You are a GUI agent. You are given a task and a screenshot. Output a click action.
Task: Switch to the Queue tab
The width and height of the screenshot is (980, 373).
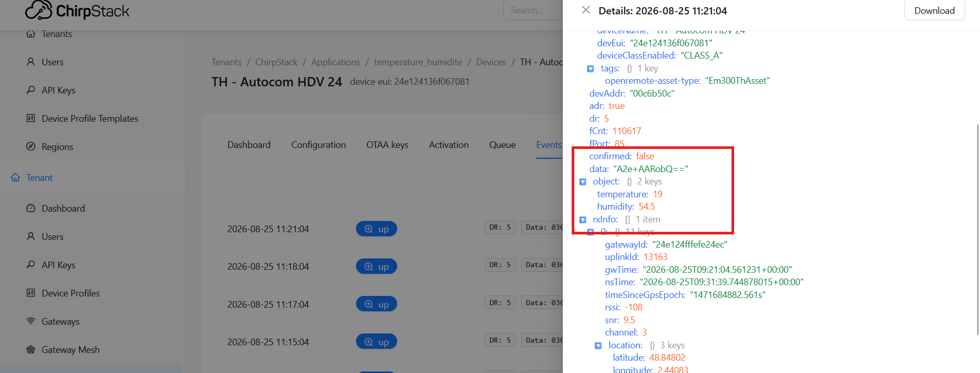click(502, 145)
